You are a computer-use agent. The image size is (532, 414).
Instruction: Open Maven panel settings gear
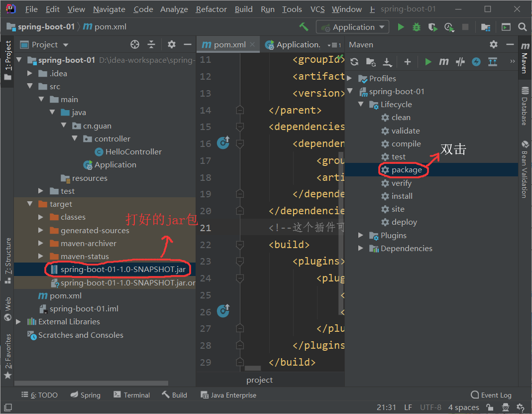click(494, 44)
